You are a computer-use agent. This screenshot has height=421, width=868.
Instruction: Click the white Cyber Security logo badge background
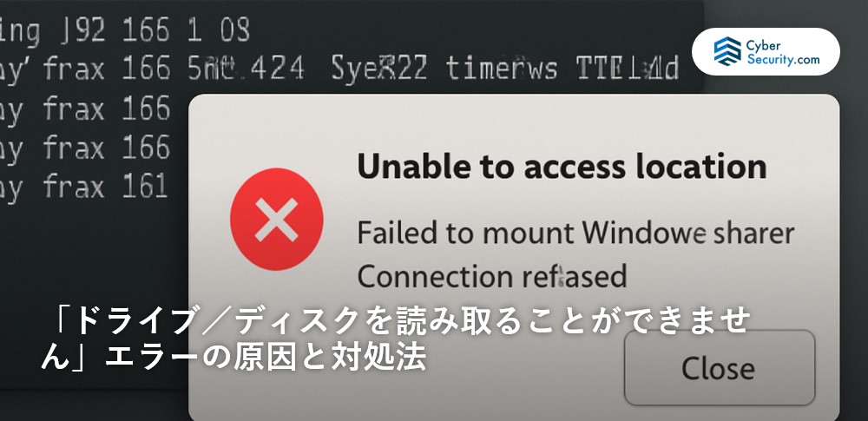tap(766, 51)
